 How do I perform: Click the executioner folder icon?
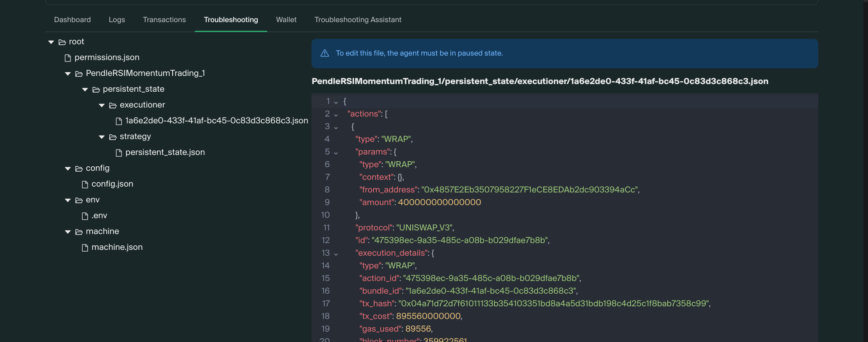(x=113, y=105)
